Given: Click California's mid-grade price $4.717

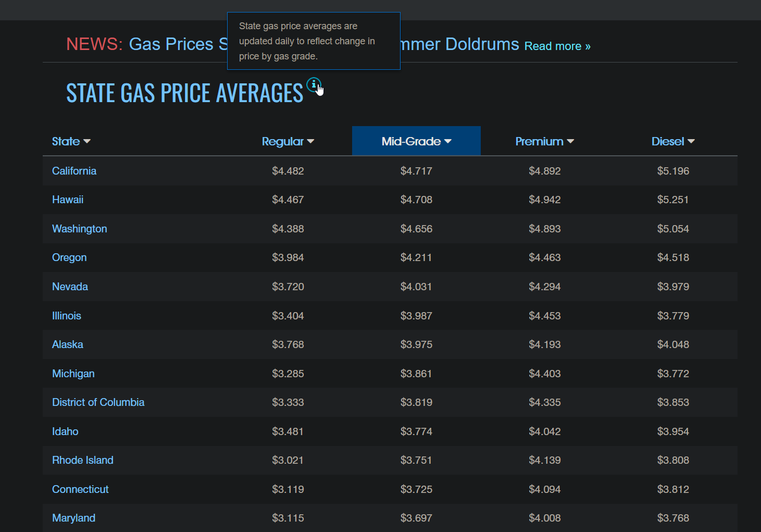Looking at the screenshot, I should click(x=416, y=171).
